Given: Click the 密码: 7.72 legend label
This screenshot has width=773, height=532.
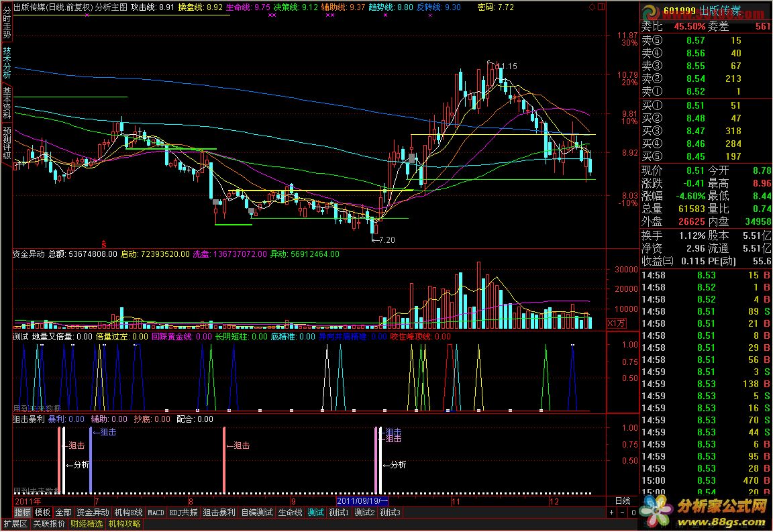Looking at the screenshot, I should tap(495, 7).
